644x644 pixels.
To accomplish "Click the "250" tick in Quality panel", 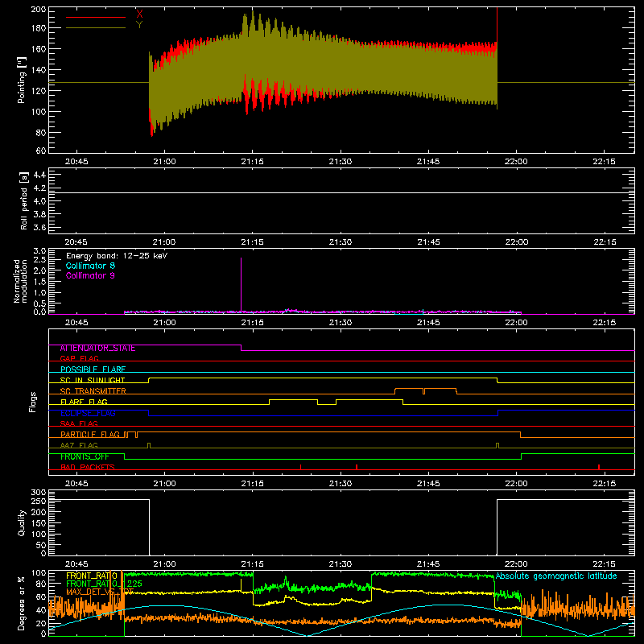I will (x=39, y=502).
